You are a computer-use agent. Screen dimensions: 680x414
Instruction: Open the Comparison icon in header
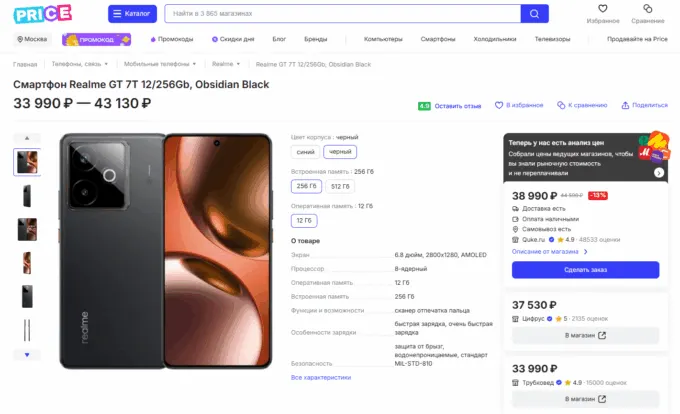(647, 8)
